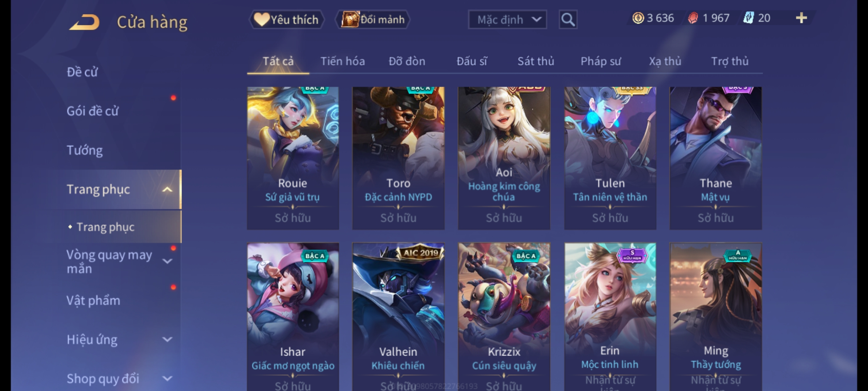868x391 pixels.
Task: Tap the back arrow icon
Action: pyautogui.click(x=85, y=22)
